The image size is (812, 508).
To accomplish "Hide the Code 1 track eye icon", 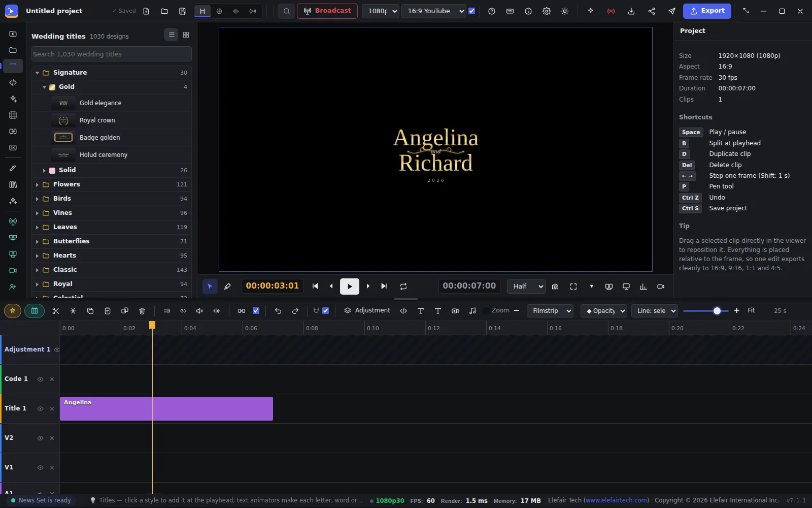I will tap(40, 379).
